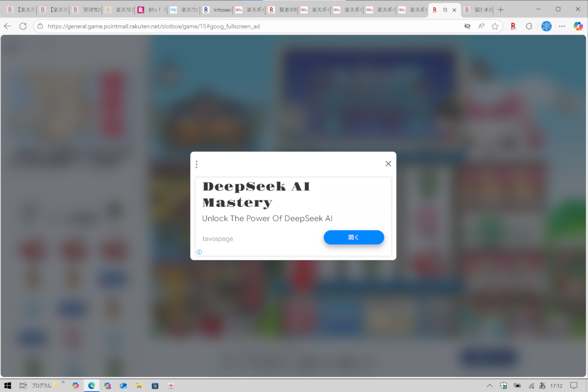The width and height of the screenshot is (588, 392).
Task: Switch to the Infoseek tab
Action: (217, 10)
